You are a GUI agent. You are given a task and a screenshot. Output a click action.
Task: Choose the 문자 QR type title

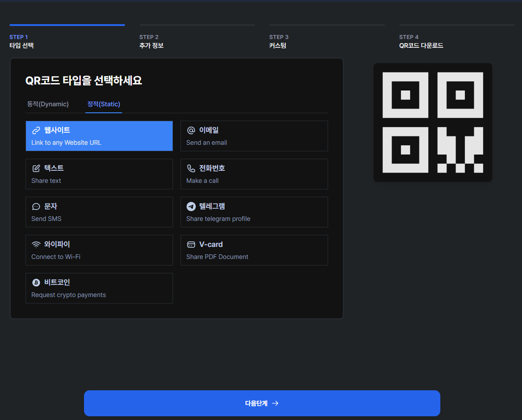pos(51,207)
